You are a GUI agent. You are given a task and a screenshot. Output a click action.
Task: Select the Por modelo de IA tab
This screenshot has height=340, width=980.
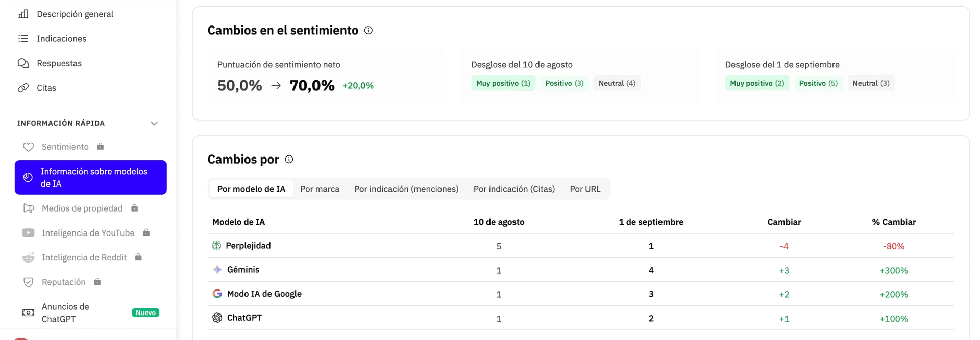coord(251,189)
